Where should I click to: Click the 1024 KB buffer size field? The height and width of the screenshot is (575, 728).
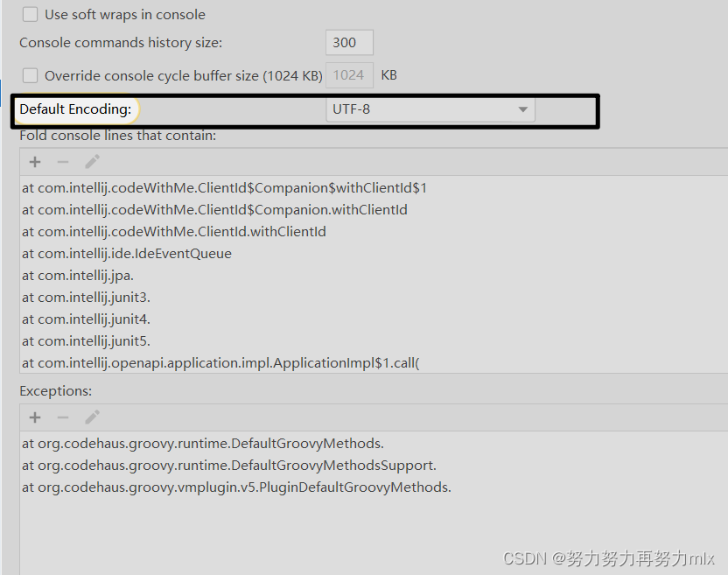tap(348, 75)
